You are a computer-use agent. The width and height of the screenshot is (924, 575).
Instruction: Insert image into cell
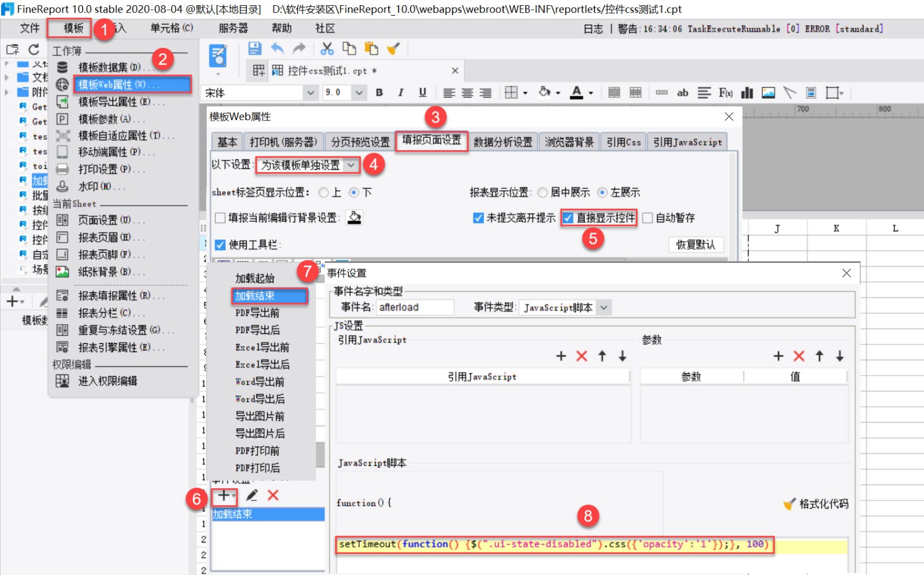(x=768, y=92)
